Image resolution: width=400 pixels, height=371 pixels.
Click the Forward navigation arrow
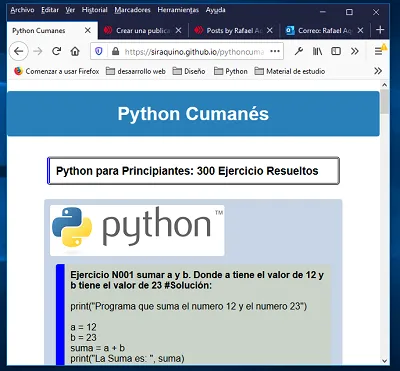(x=38, y=51)
